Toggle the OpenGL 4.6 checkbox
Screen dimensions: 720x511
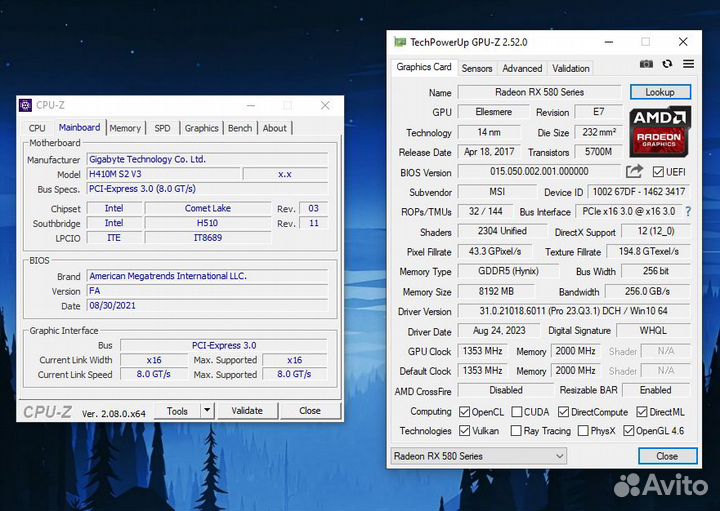[629, 431]
